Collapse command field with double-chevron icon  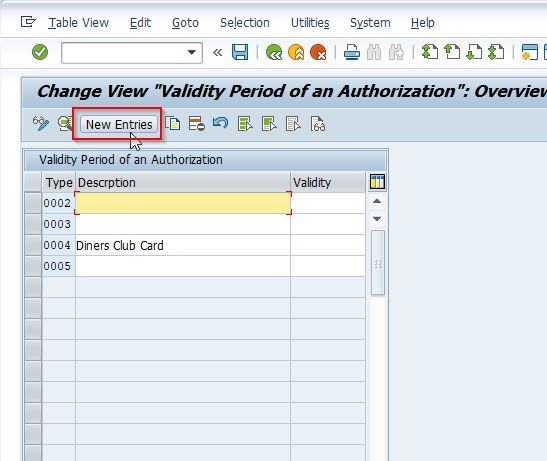click(217, 53)
